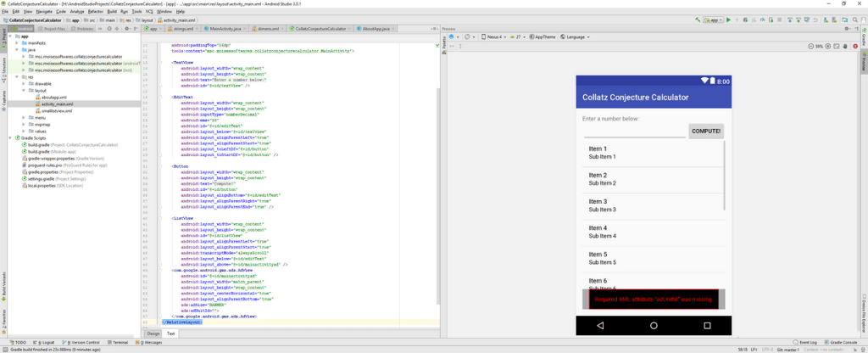
Task: Select settings.gradle in project tree
Action: (x=53, y=179)
